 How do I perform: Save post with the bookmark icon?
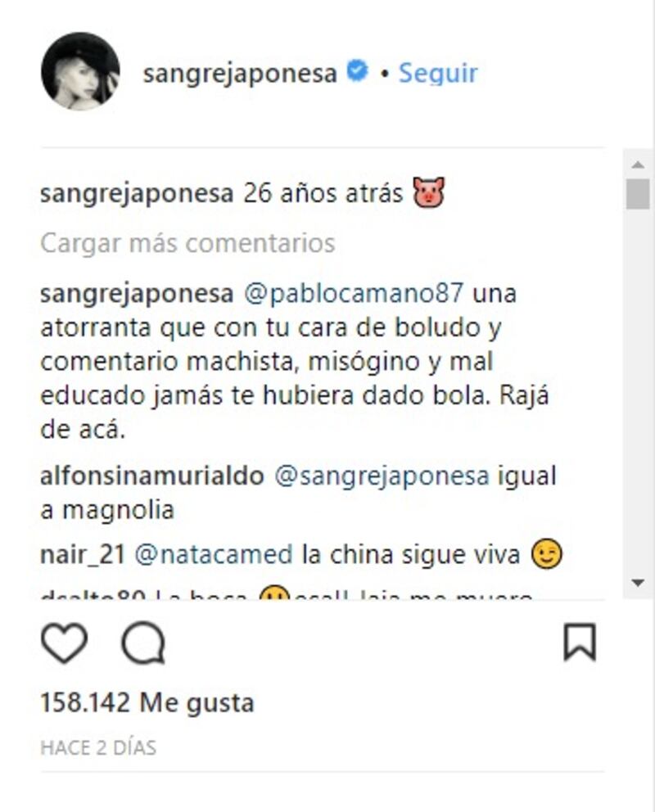click(580, 643)
